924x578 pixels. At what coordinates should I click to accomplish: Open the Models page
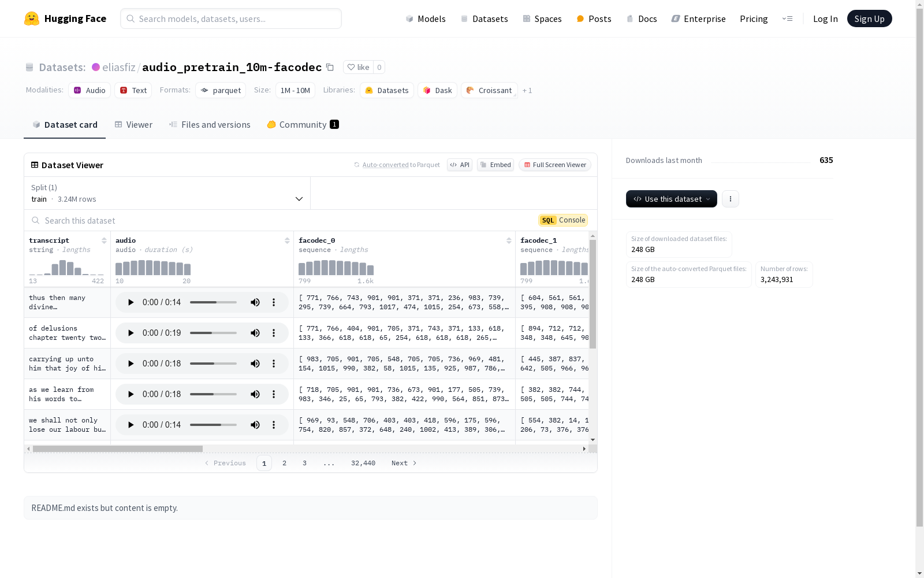(426, 18)
